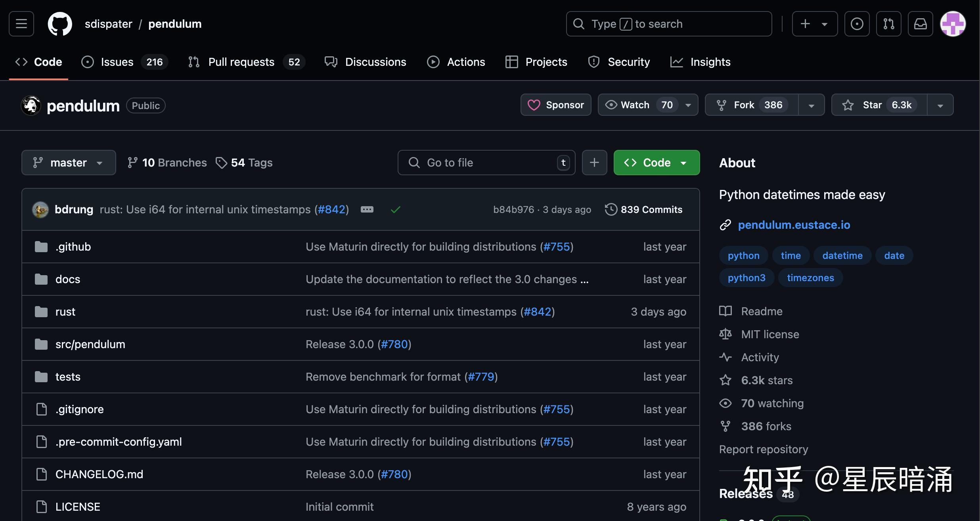Switch to the Issues tab
Viewport: 980px width, 521px height.
117,62
